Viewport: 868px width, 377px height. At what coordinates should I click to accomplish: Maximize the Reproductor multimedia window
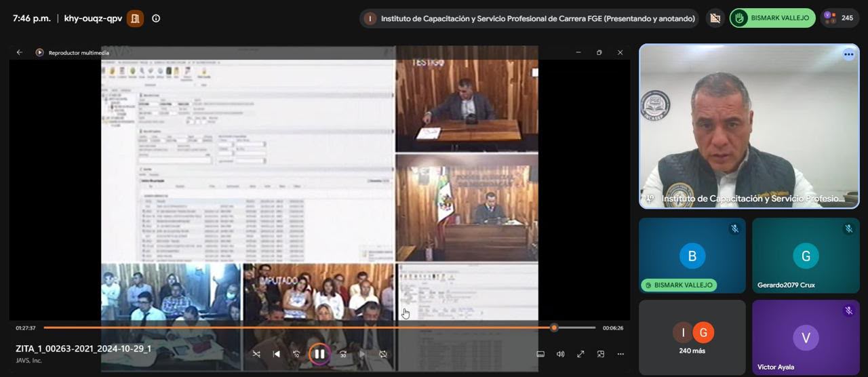click(x=599, y=52)
